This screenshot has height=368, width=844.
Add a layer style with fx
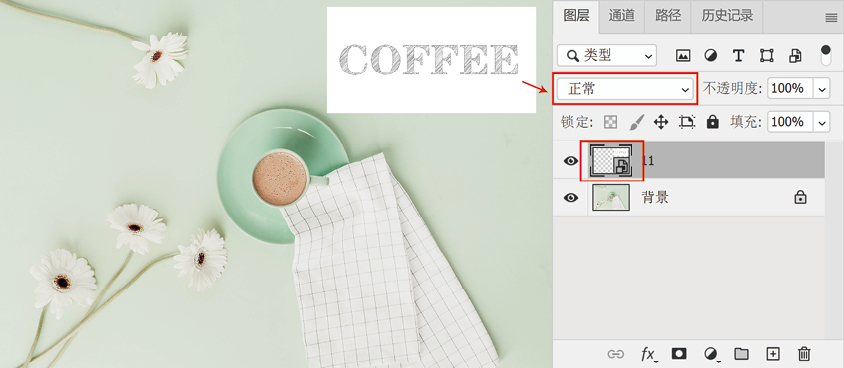tap(649, 353)
